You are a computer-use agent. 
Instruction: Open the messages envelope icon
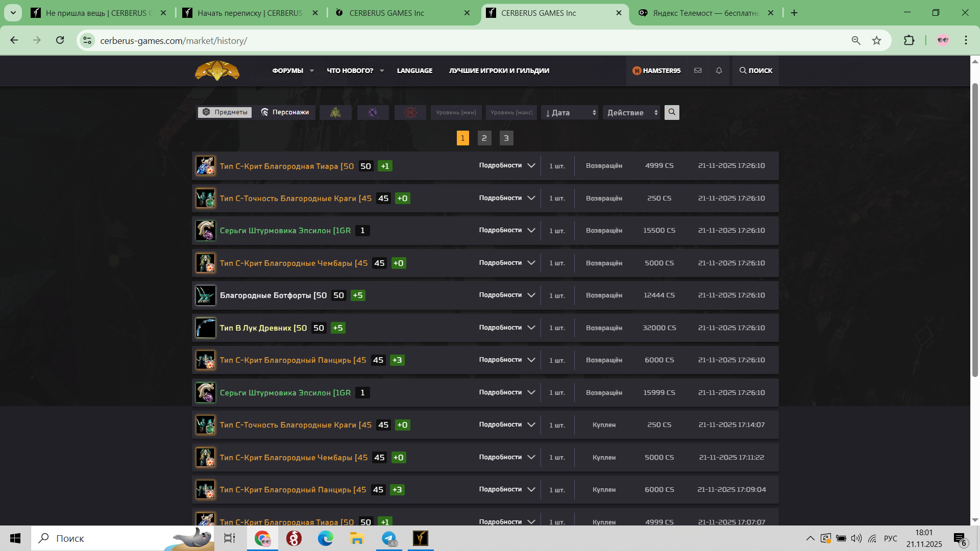(698, 70)
